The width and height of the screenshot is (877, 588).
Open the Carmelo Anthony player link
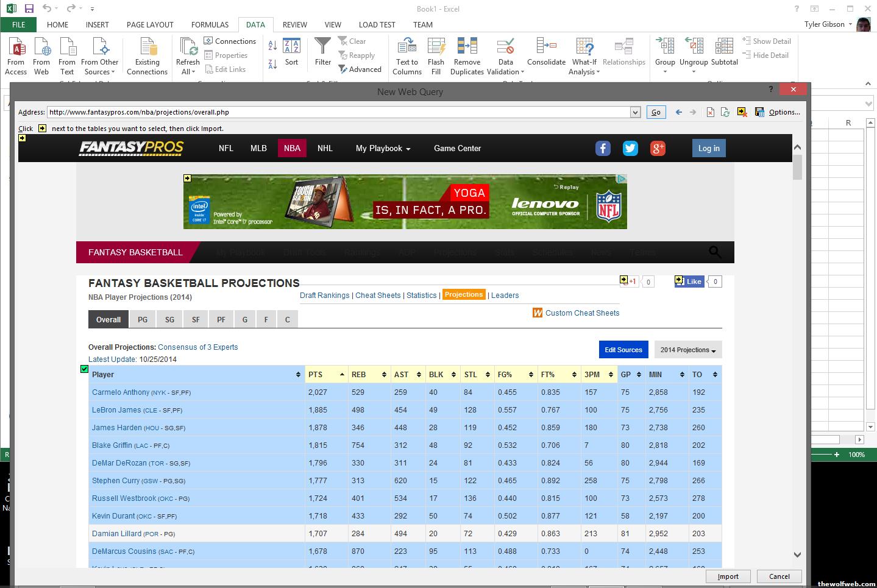pos(121,392)
